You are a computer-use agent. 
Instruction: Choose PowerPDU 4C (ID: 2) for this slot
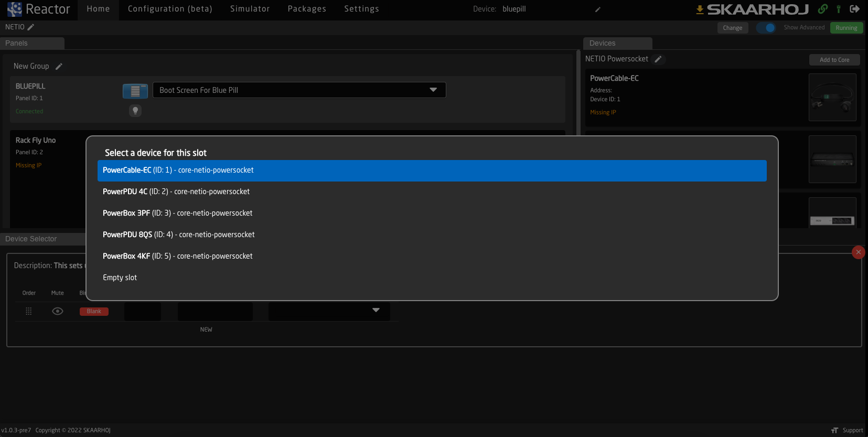432,192
